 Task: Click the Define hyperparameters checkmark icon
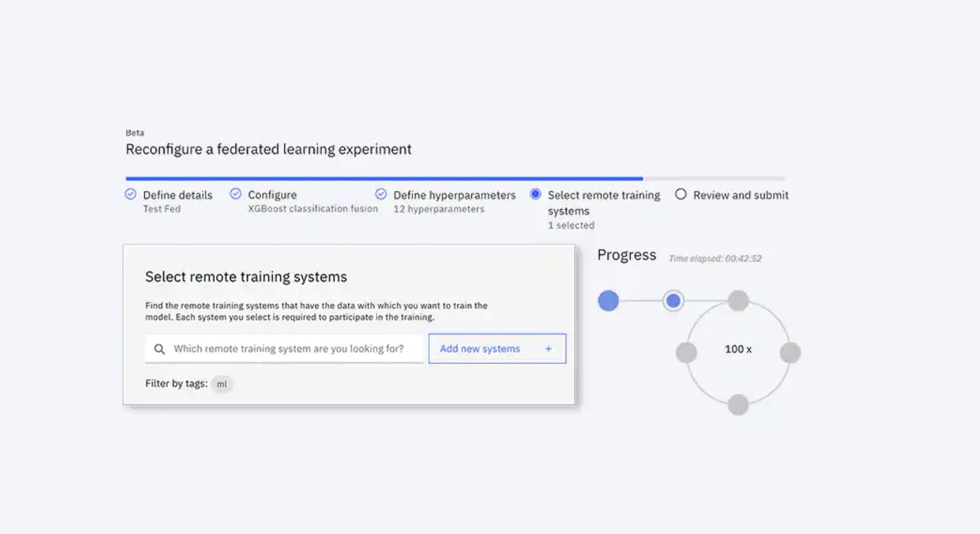point(381,194)
